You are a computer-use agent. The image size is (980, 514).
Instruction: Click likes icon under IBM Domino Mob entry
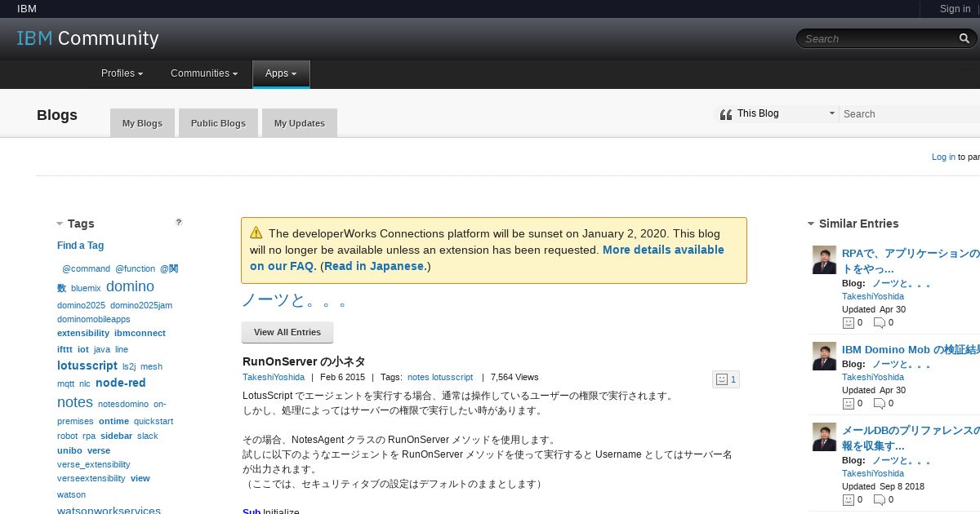point(848,403)
